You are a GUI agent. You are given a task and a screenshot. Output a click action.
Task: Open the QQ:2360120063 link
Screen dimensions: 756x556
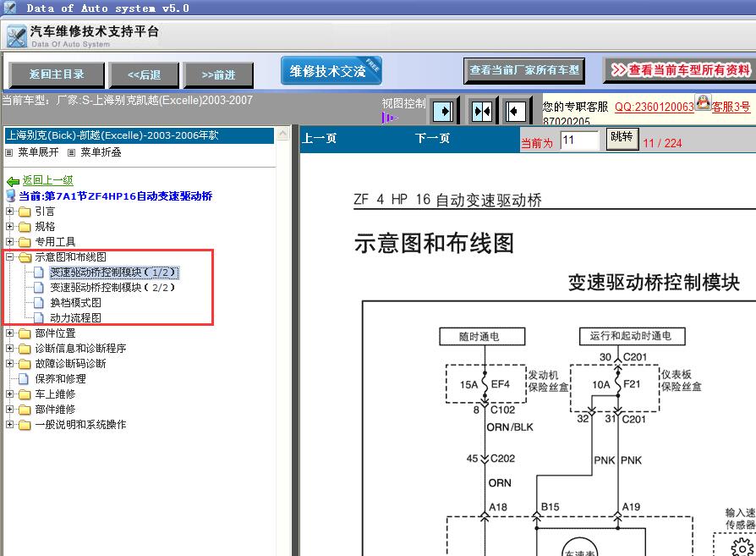coord(655,107)
